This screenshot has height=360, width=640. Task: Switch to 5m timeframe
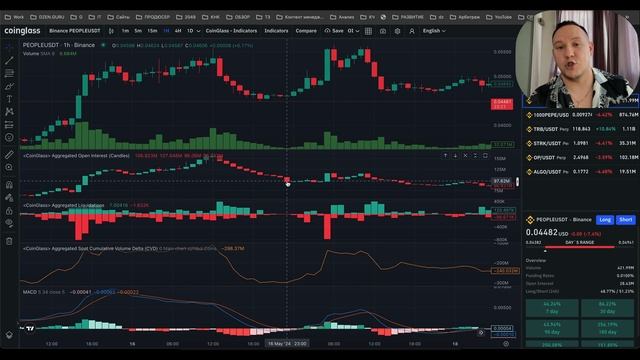coord(138,31)
